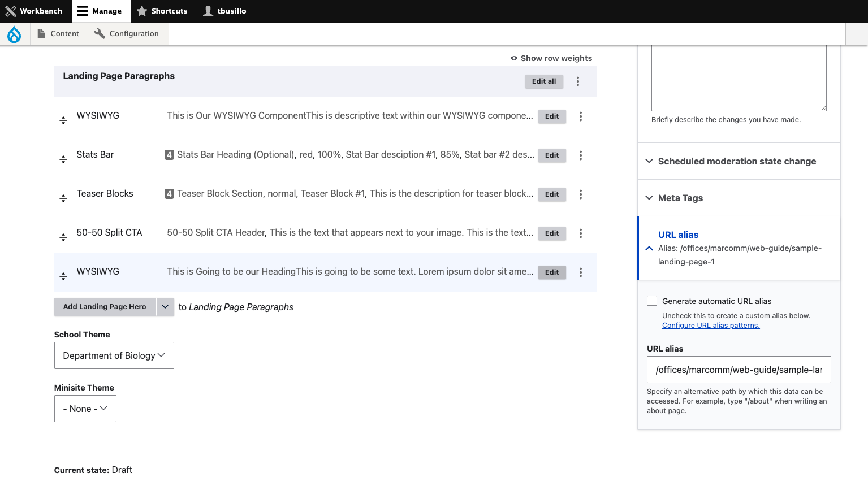Click the Teaser Blocks row drag handle

63,198
